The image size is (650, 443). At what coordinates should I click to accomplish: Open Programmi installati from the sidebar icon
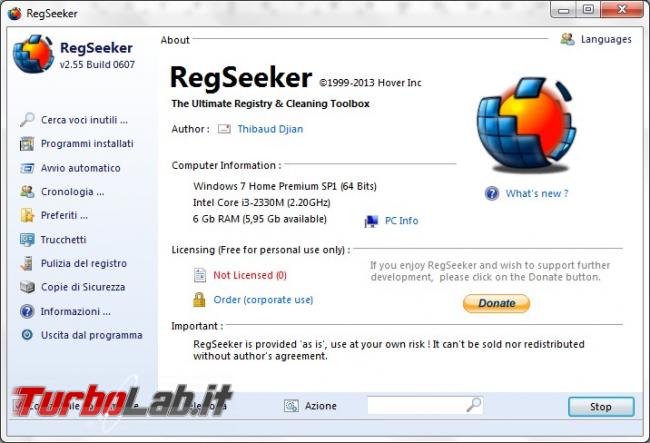coord(27,144)
